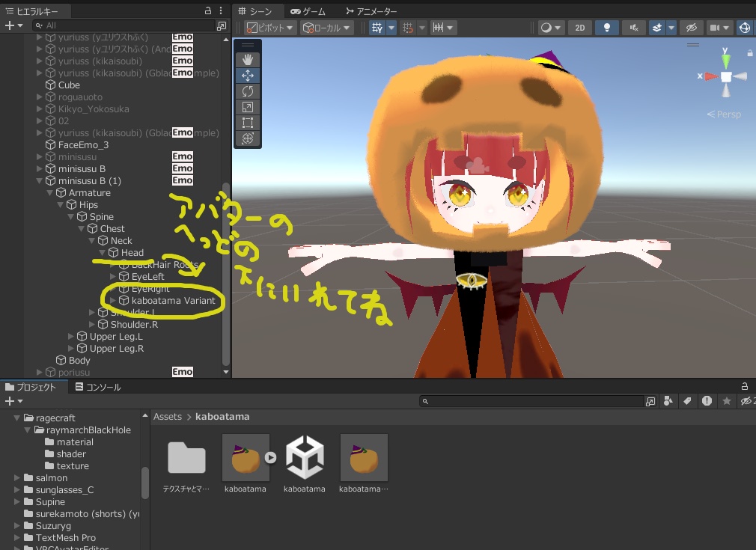Viewport: 756px width, 550px height.
Task: Expand kaboatama model sub-assets arrow
Action: click(x=271, y=457)
